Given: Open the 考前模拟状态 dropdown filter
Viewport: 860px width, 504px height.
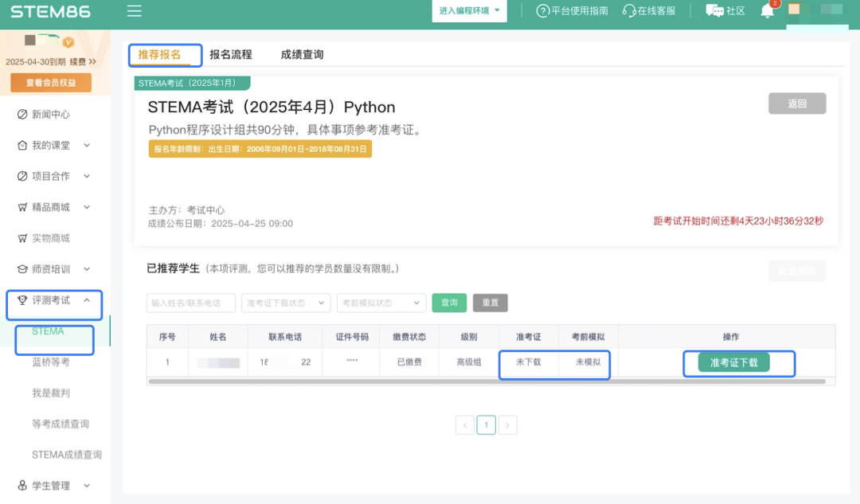Looking at the screenshot, I should coord(381,303).
